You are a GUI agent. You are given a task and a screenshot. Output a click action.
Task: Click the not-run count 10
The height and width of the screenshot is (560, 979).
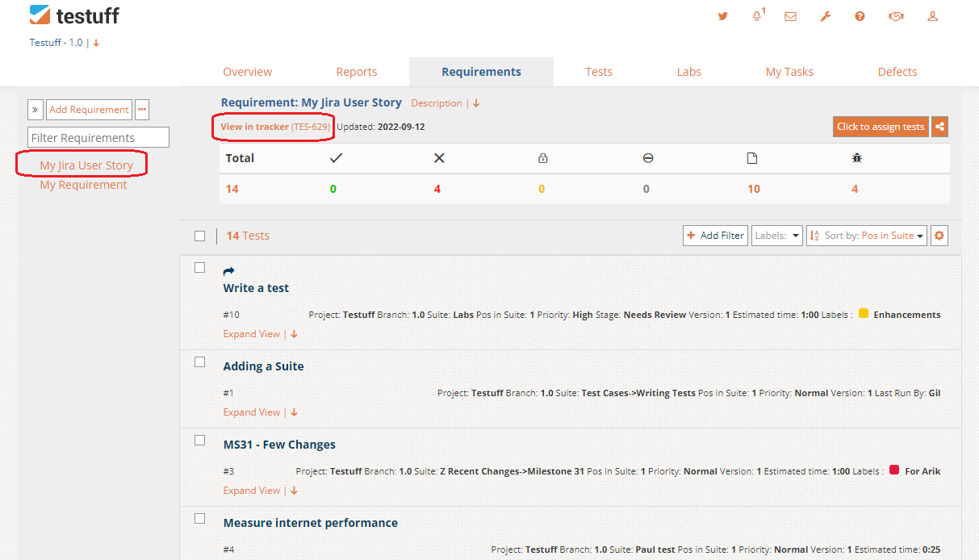pos(753,189)
